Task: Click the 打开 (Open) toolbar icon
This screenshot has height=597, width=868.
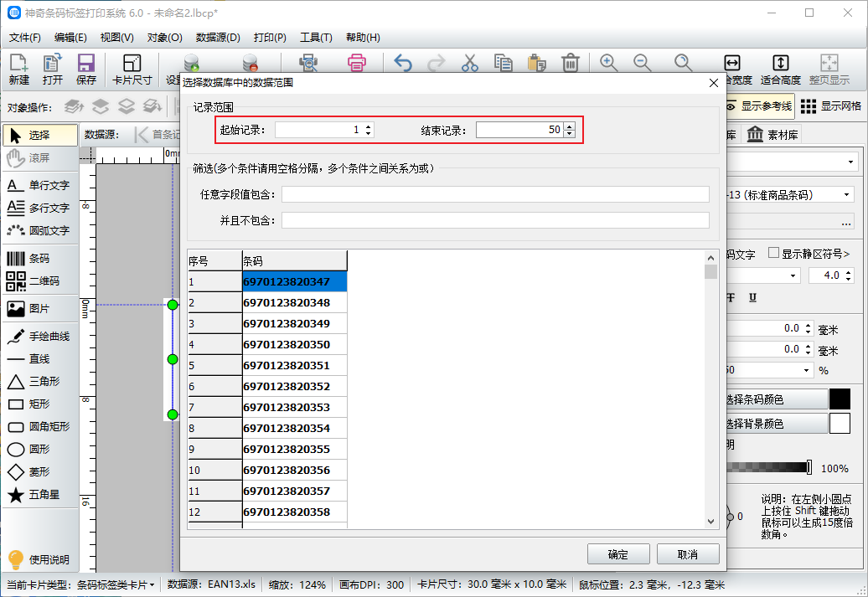Action: 53,69
